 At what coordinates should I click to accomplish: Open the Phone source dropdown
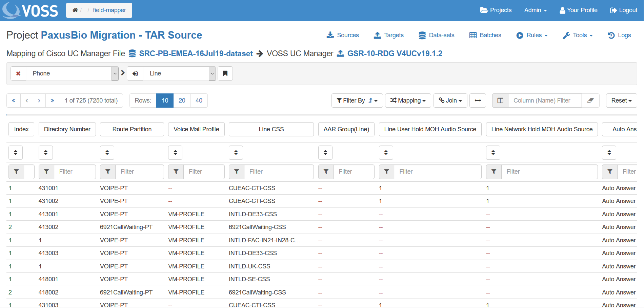[72, 73]
